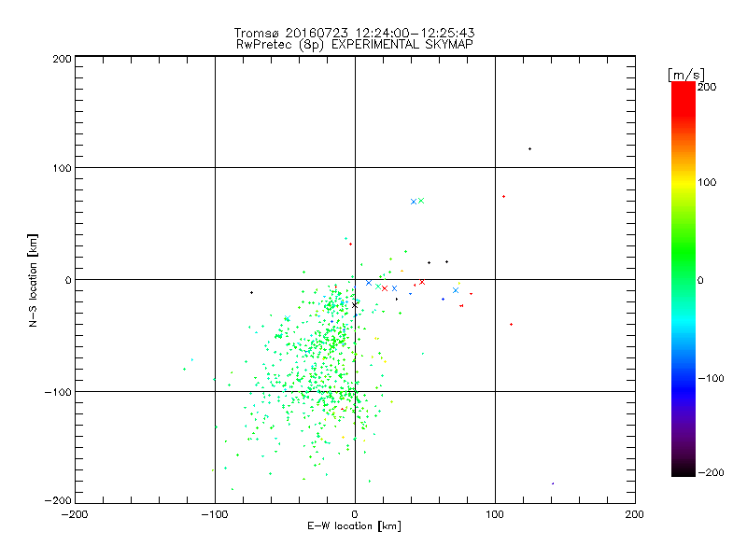Click the y-axis tick label '-200' at bottom
The image size is (747, 560).
point(58,500)
